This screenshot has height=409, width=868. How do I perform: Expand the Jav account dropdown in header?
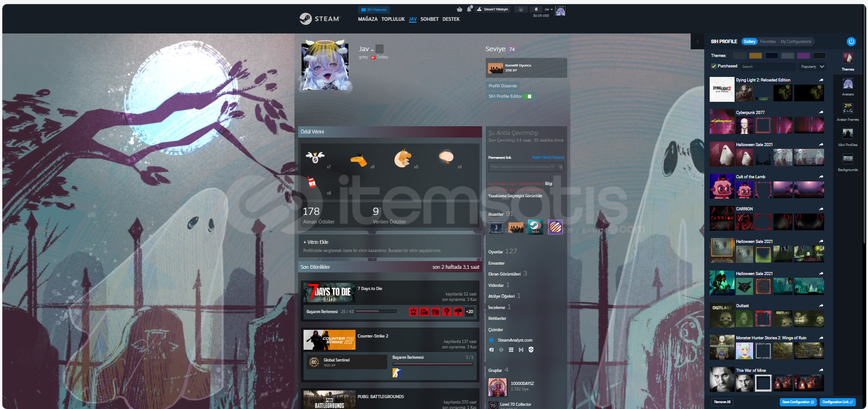pyautogui.click(x=548, y=10)
